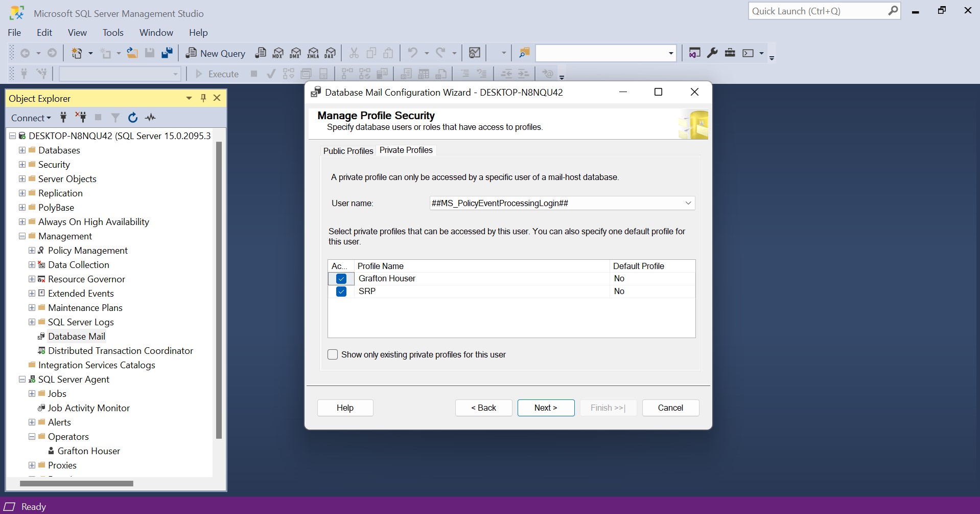Collapse the SQL Server Agent node
This screenshot has width=980, height=514.
pyautogui.click(x=22, y=379)
